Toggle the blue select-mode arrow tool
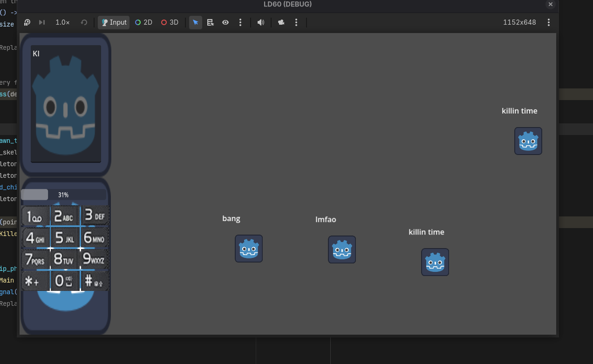Image resolution: width=593 pixels, height=364 pixels. point(196,22)
